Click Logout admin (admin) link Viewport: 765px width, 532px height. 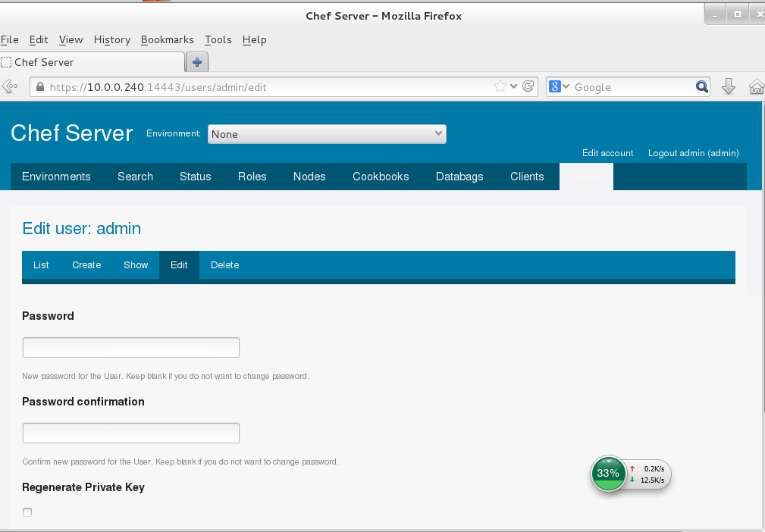[x=693, y=153]
